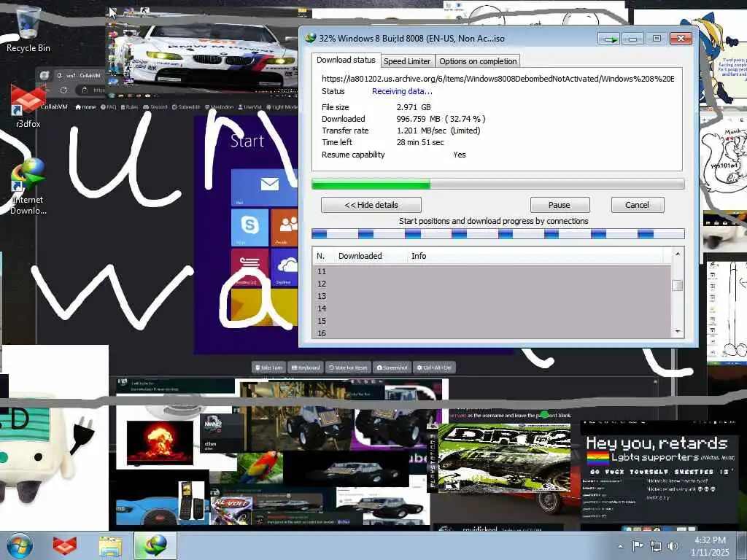Cancel the download

pyautogui.click(x=637, y=205)
